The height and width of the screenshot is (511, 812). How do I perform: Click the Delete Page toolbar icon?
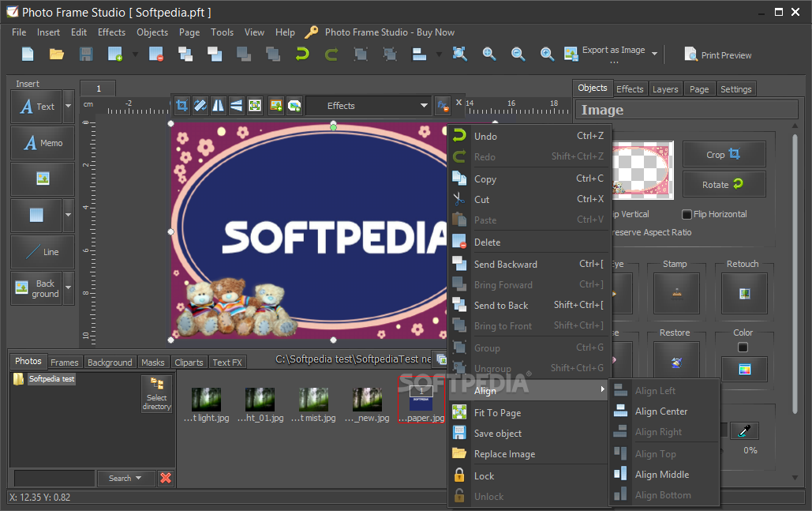click(156, 54)
